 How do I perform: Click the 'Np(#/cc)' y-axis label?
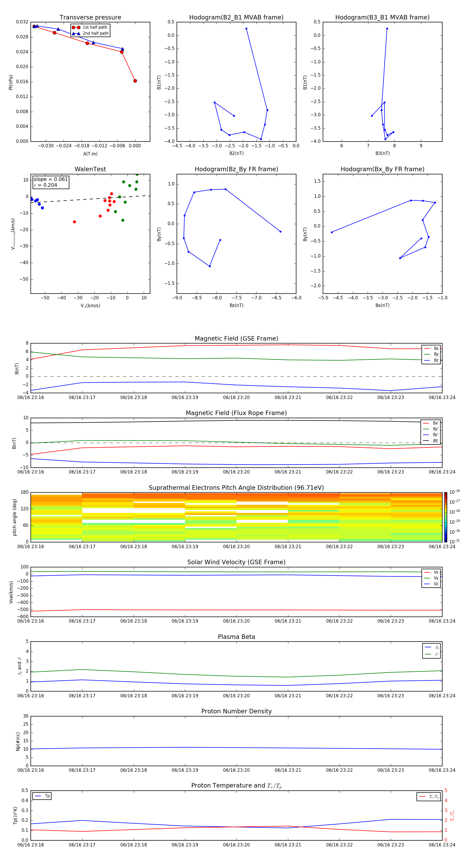pyautogui.click(x=18, y=741)
